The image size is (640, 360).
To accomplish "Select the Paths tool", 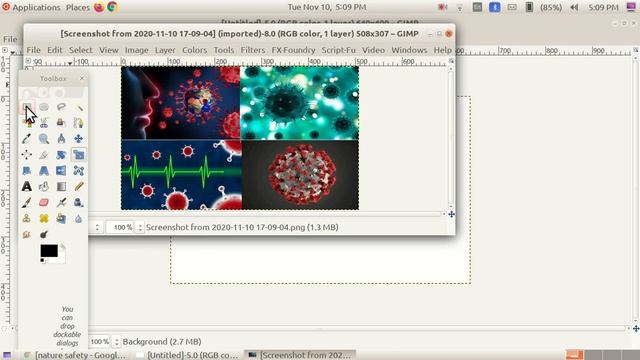I will (79, 122).
